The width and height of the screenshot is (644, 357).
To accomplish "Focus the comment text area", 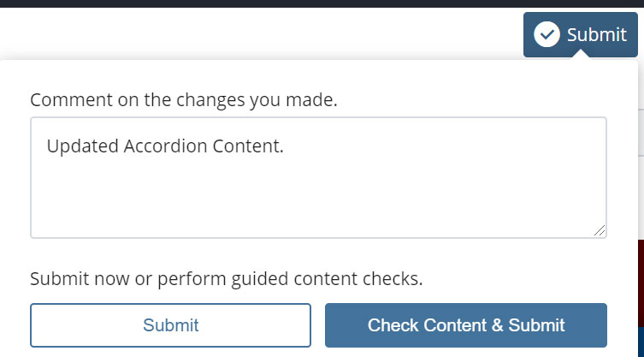I will [x=318, y=178].
